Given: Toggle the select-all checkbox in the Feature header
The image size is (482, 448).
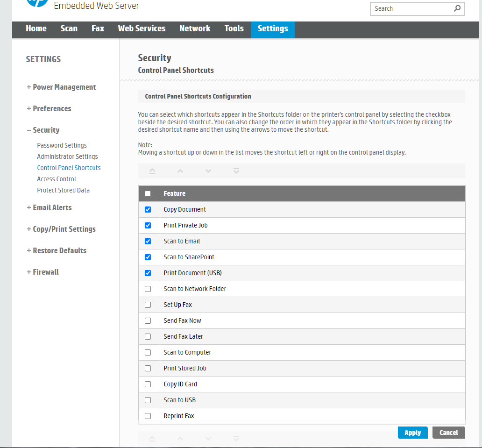Looking at the screenshot, I should point(148,193).
